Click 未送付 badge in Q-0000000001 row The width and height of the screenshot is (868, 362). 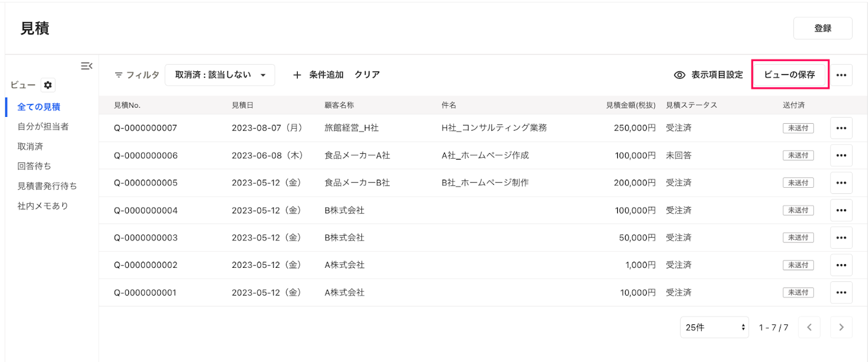click(x=798, y=292)
